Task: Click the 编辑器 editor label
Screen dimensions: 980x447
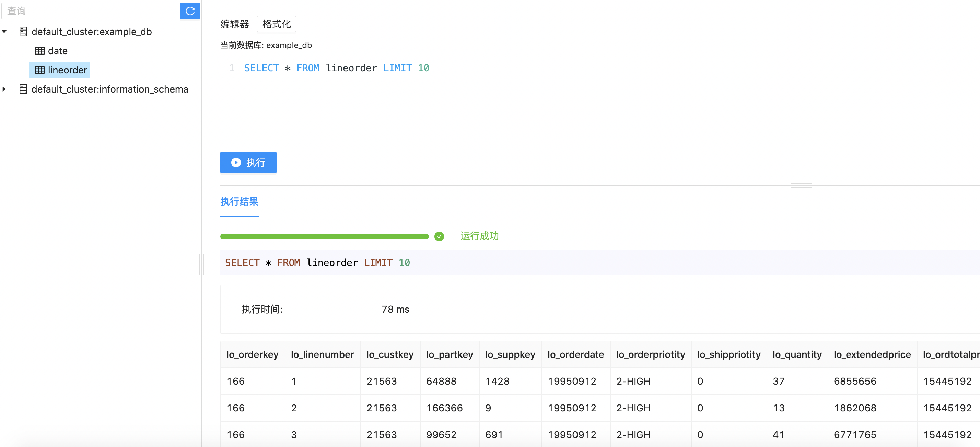Action: (x=234, y=24)
